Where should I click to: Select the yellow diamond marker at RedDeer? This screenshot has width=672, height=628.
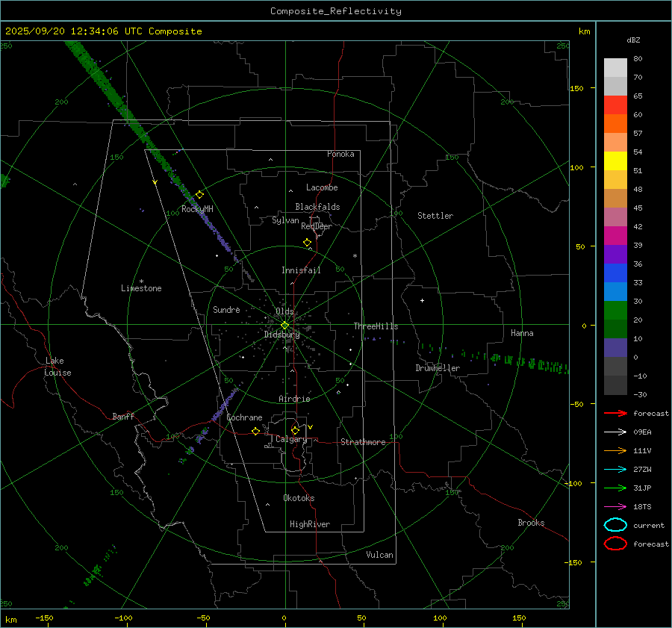click(307, 243)
